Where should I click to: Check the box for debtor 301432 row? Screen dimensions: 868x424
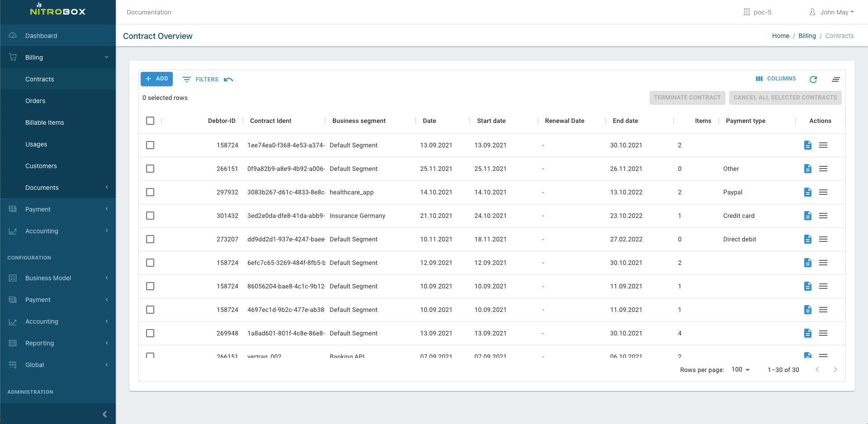click(150, 216)
